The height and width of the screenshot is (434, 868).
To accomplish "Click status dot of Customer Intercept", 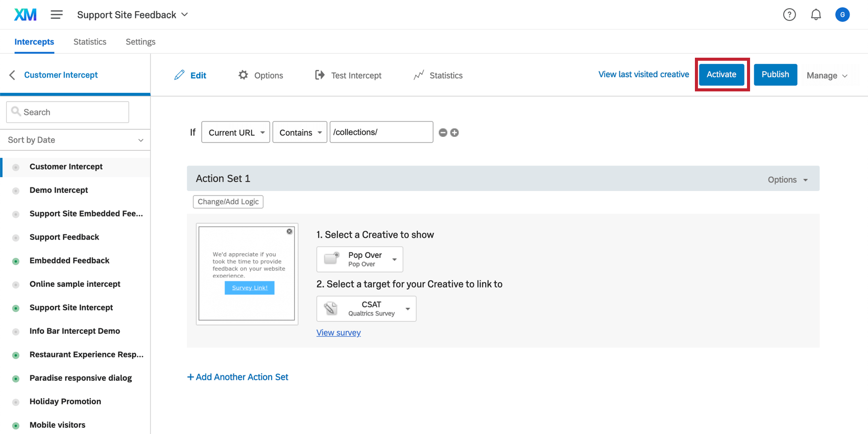I will [x=16, y=167].
